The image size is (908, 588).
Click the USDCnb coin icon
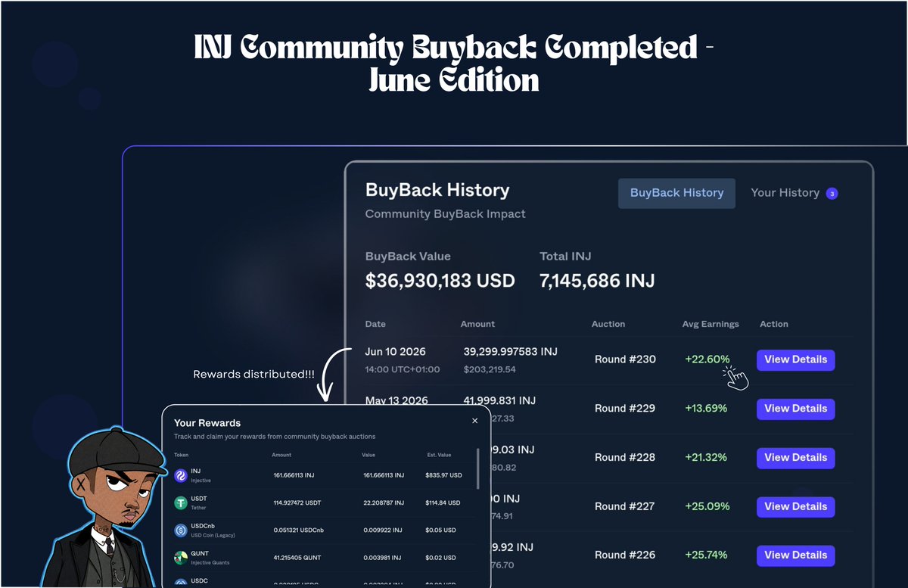pos(181,530)
